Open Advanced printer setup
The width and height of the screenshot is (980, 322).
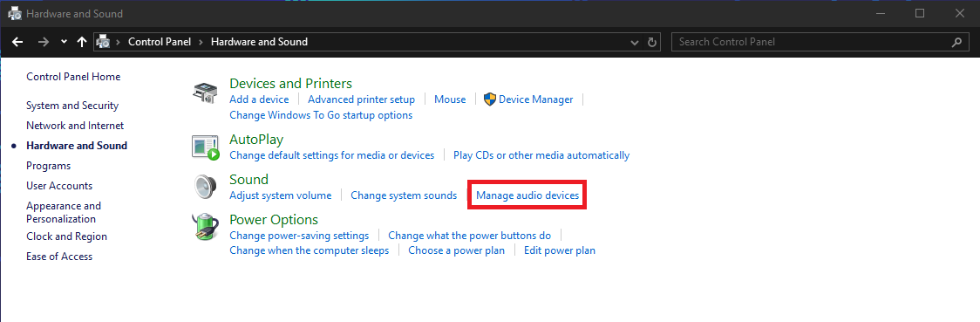(361, 99)
